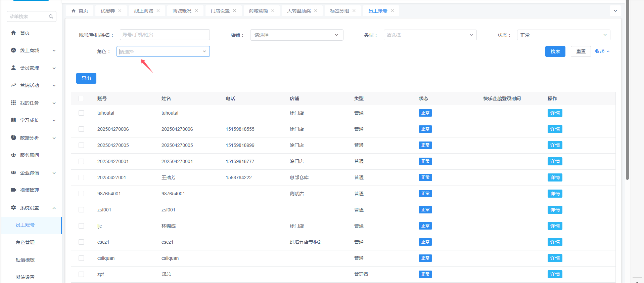The image size is (644, 283).
Task: Close the 优惠券 tab
Action: point(120,11)
